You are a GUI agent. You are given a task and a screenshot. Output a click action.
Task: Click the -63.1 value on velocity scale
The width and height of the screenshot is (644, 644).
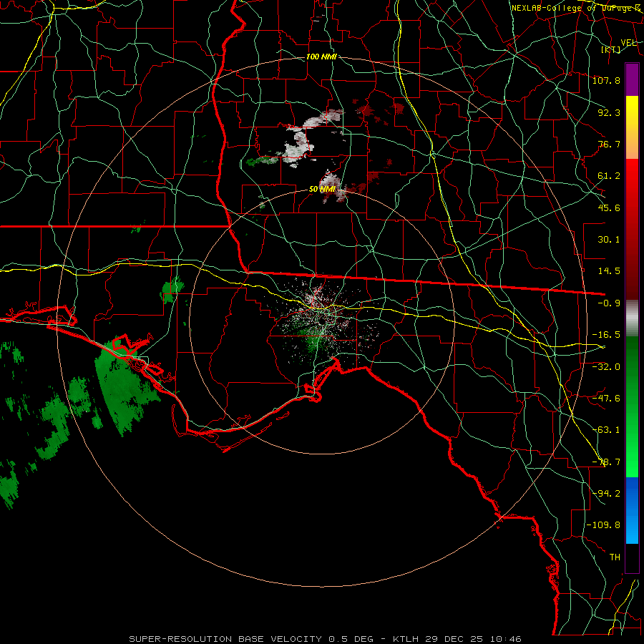coord(606,430)
